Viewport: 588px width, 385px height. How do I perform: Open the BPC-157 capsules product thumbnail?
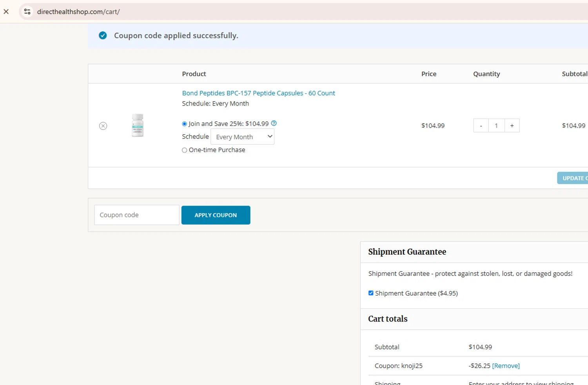tap(138, 125)
